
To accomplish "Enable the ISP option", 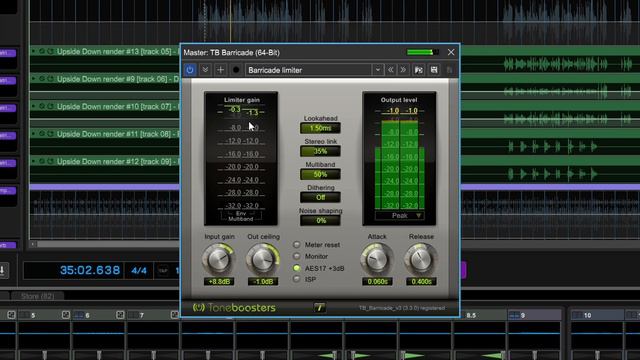I will pyautogui.click(x=297, y=280).
